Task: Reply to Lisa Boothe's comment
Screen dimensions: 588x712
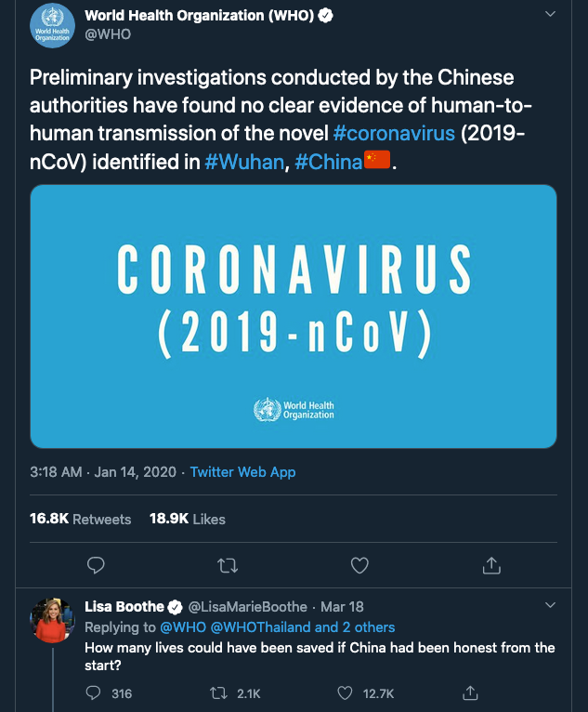Action: coord(93,693)
